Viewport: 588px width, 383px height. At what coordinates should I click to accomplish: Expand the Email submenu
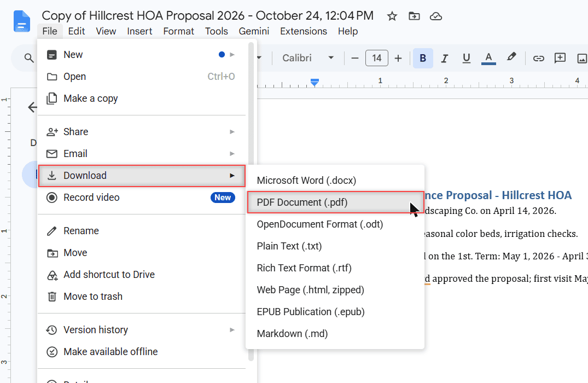tap(142, 154)
